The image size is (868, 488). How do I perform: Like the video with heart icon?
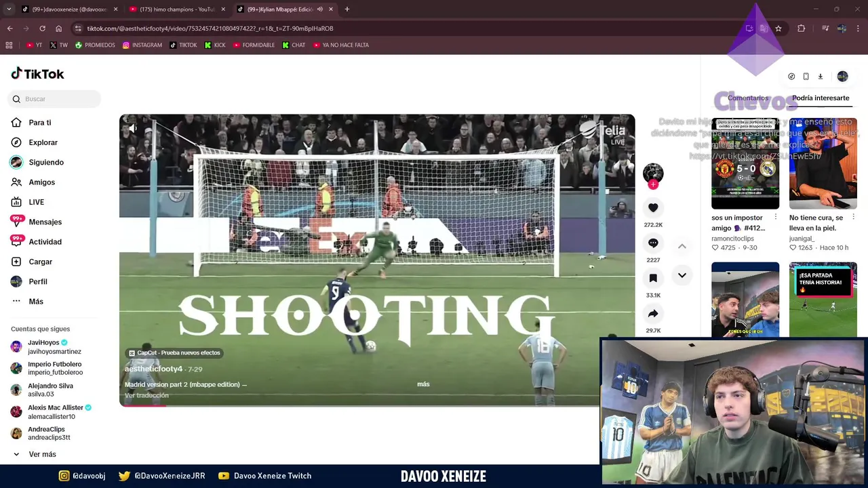[x=653, y=208]
